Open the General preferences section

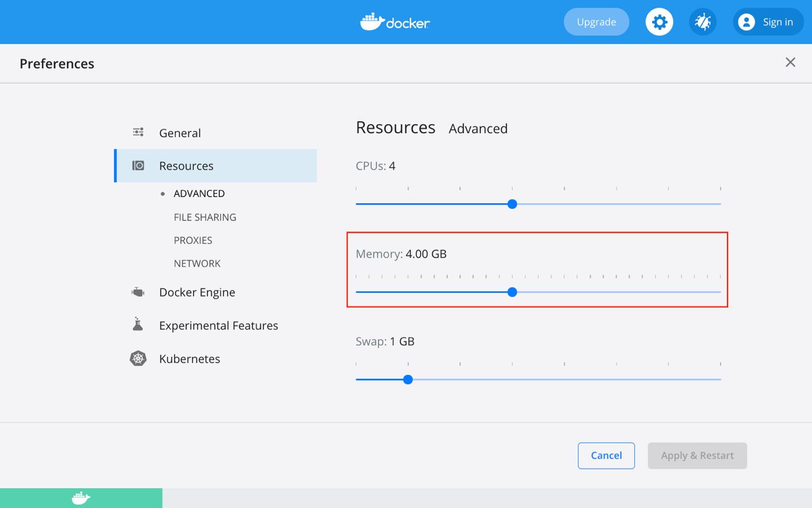point(216,133)
